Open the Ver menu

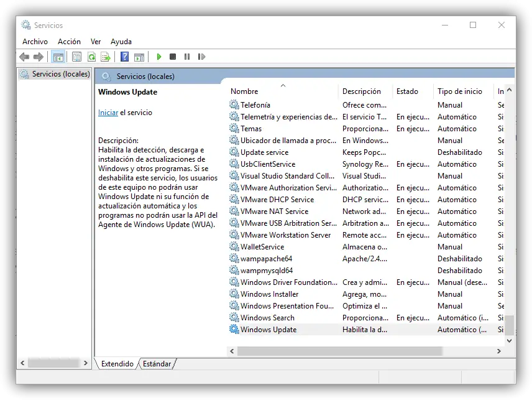(x=96, y=42)
